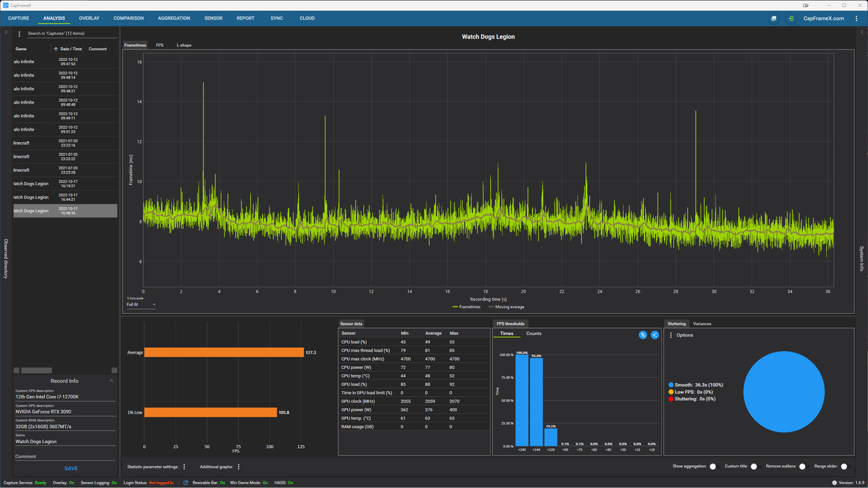The image size is (868, 488).
Task: Select the Times view in FPS thresholds
Action: (x=507, y=333)
